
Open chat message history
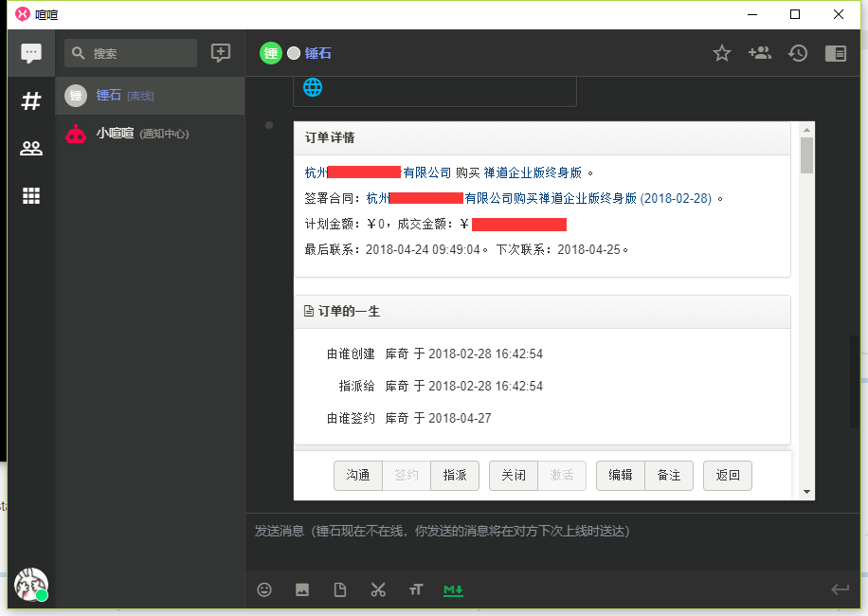pyautogui.click(x=798, y=53)
